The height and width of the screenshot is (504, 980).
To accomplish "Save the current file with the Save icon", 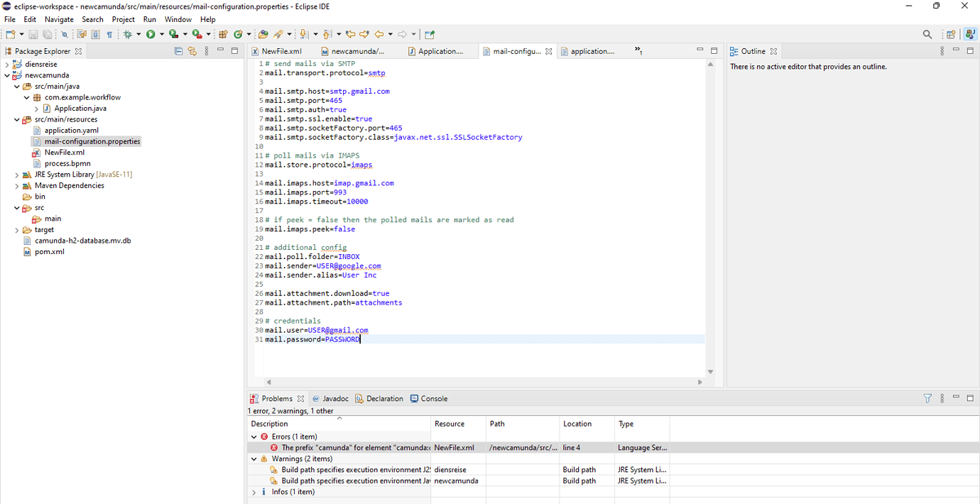I will click(32, 34).
